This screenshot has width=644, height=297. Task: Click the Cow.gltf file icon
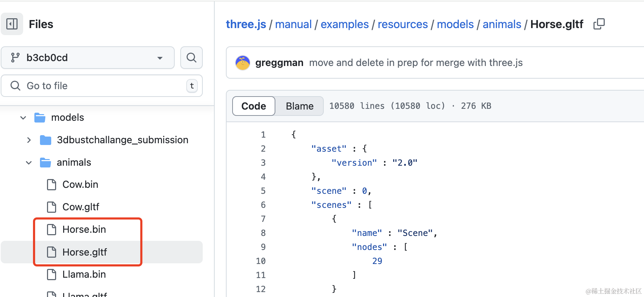[52, 207]
